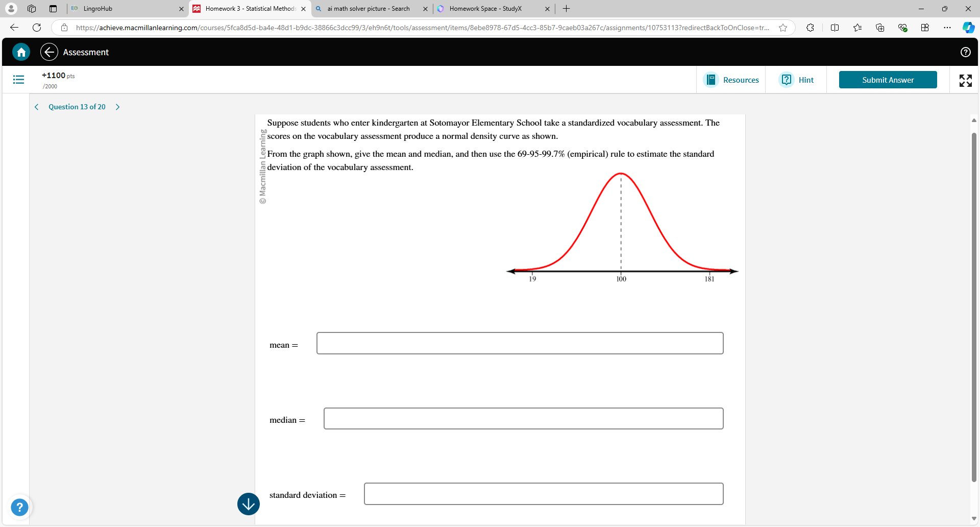Viewport: 980px width, 527px height.
Task: Close the LingroHub tab
Action: pyautogui.click(x=181, y=9)
